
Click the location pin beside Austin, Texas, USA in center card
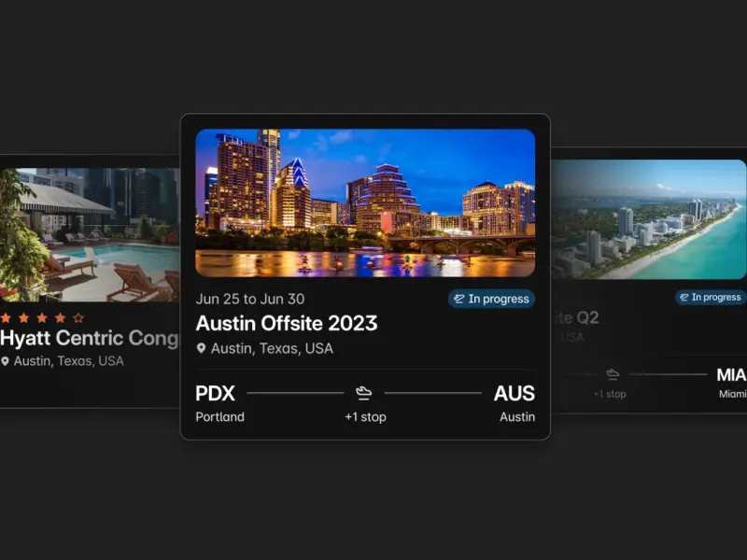pos(201,348)
